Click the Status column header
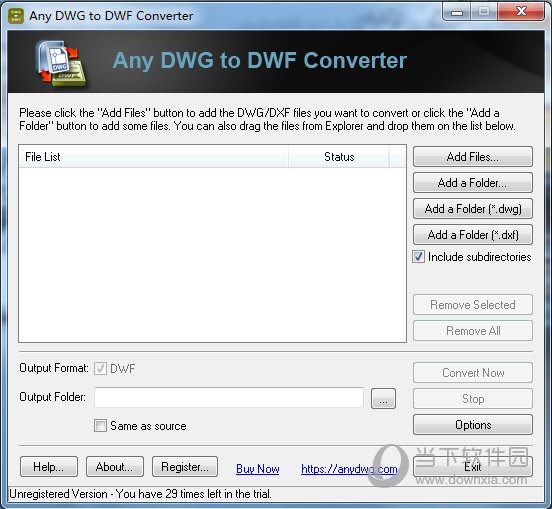This screenshot has height=509, width=552. tap(339, 157)
